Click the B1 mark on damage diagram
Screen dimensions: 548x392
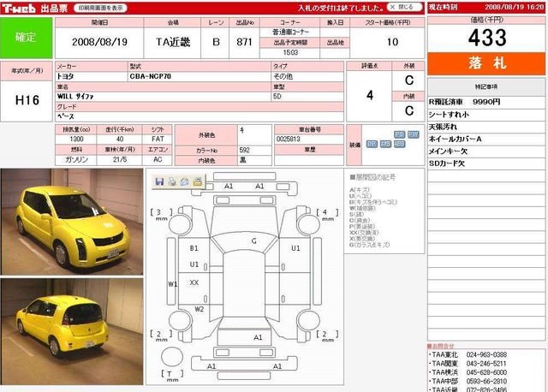194,248
